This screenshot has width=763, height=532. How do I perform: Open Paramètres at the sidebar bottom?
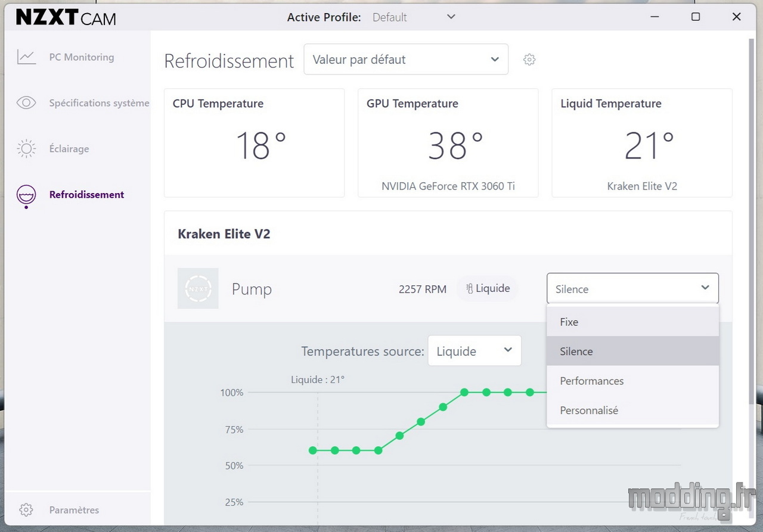coord(75,510)
